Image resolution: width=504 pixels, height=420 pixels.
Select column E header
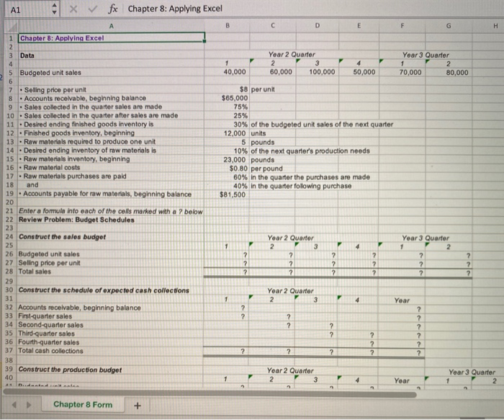pyautogui.click(x=359, y=26)
